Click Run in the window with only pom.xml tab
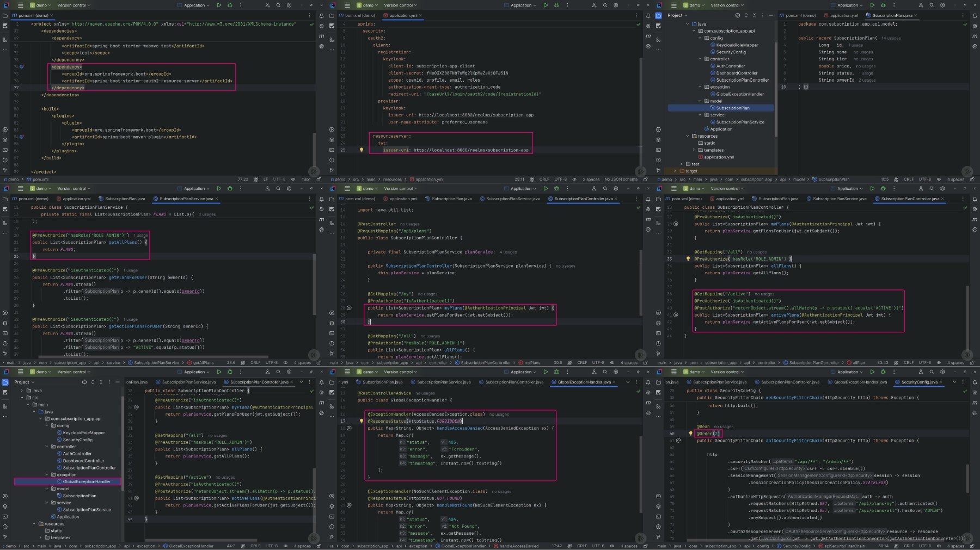This screenshot has width=980, height=550. point(219,5)
